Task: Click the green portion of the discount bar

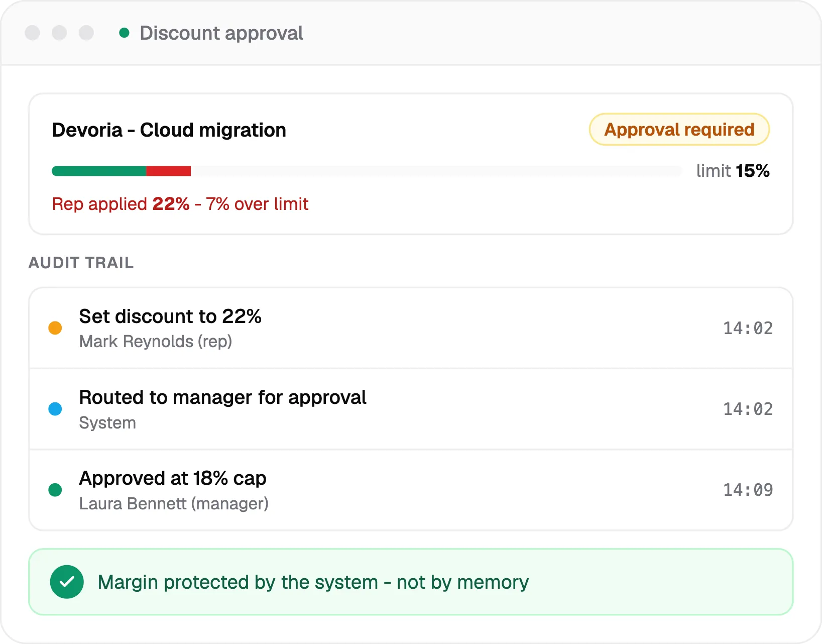Action: click(x=99, y=171)
